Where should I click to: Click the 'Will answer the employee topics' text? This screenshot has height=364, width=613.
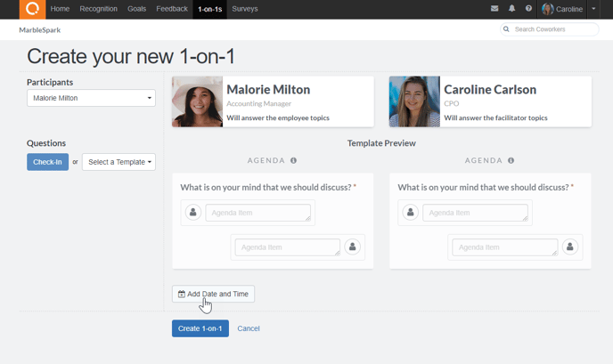coord(278,118)
